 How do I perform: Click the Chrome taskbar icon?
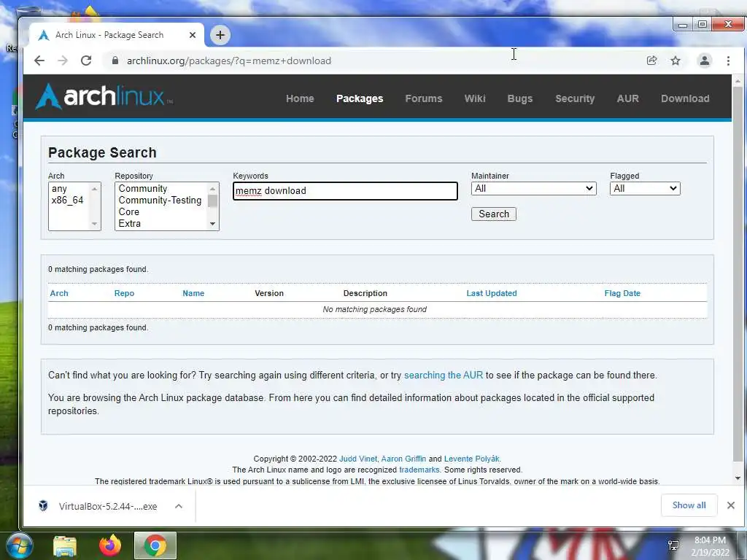pyautogui.click(x=155, y=545)
